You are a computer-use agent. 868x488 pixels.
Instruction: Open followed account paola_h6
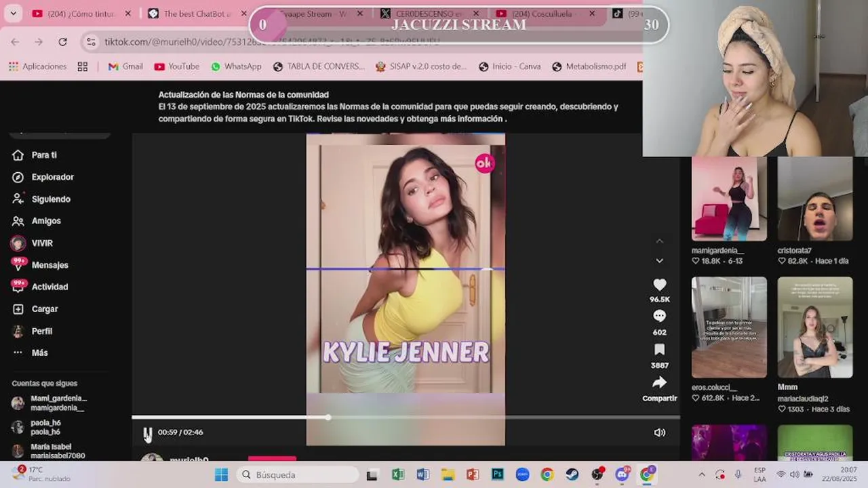37,427
